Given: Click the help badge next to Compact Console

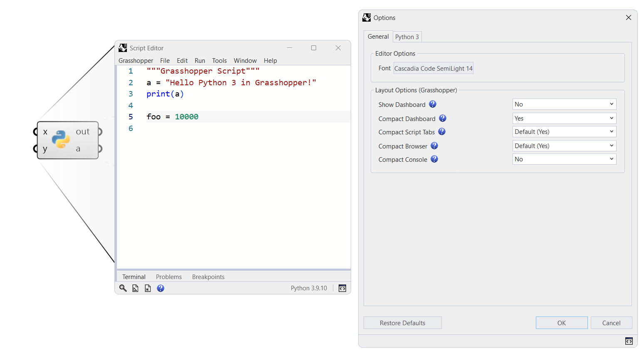Looking at the screenshot, I should pyautogui.click(x=434, y=159).
